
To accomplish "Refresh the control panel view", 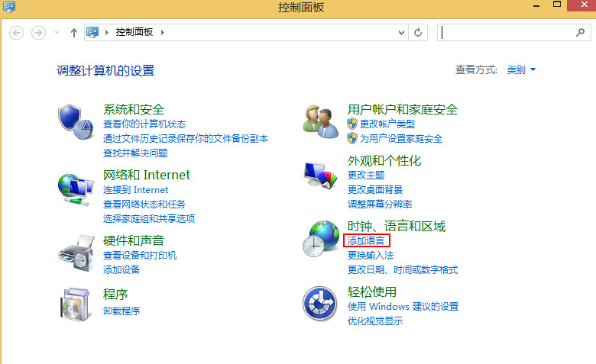I will click(418, 32).
